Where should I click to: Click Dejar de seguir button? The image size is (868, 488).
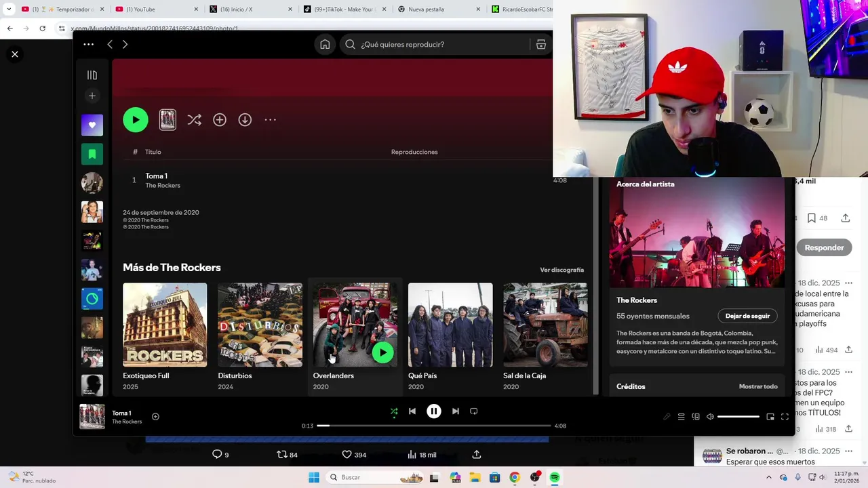(x=747, y=316)
